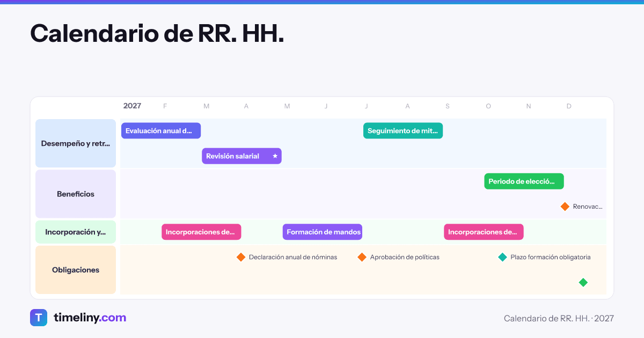Open the timeliny.com link
Viewport: 644px width, 338px height.
[90, 318]
